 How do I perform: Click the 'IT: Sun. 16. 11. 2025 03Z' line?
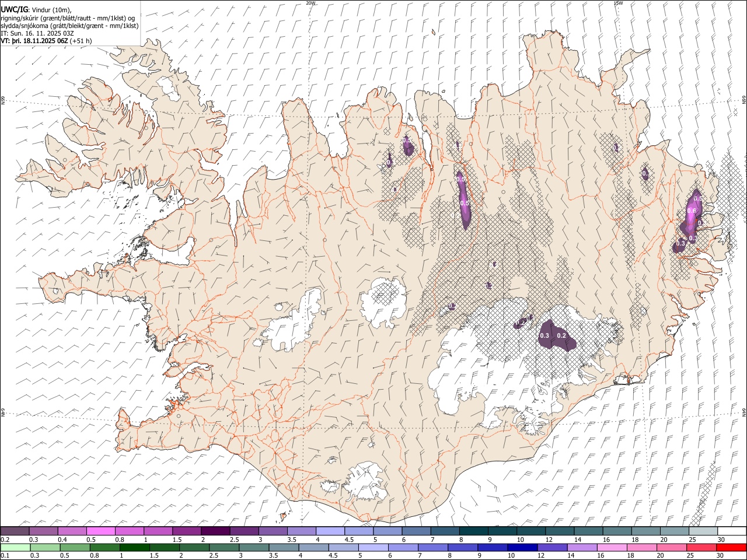tap(37, 33)
